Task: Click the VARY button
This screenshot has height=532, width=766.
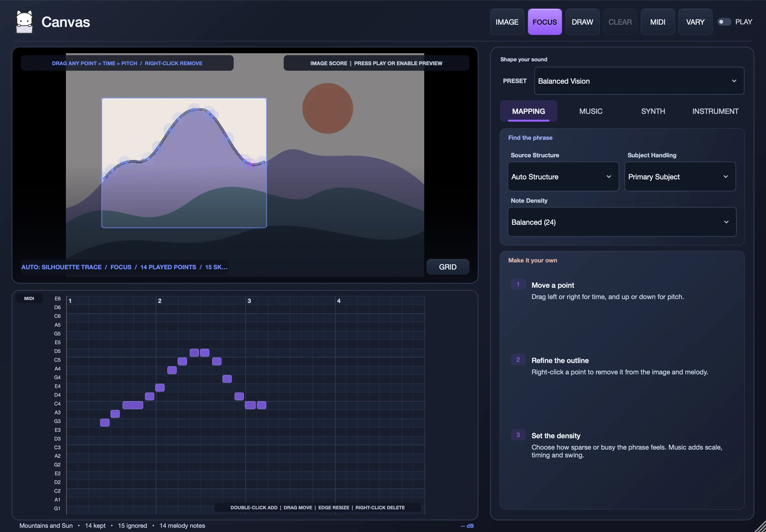Action: [x=695, y=22]
